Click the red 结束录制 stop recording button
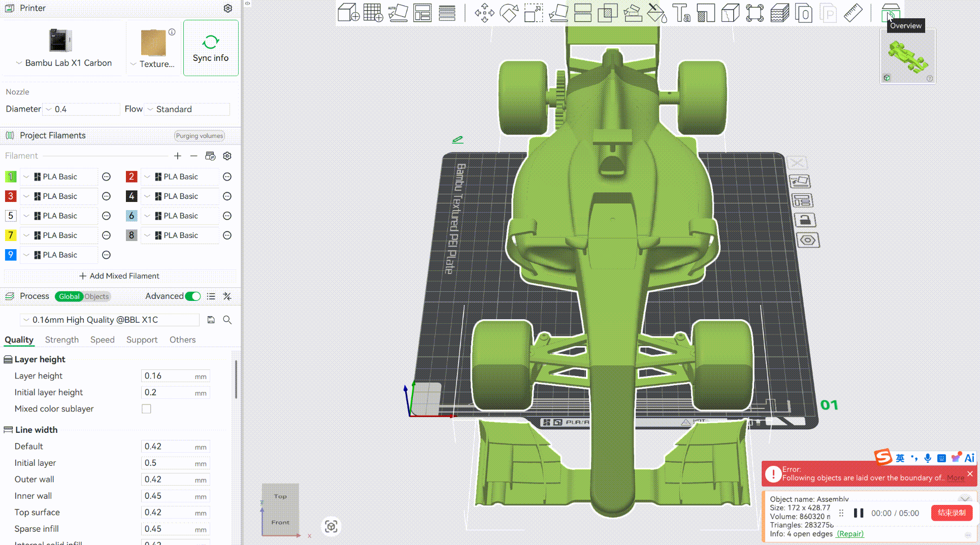The width and height of the screenshot is (980, 545). [x=952, y=513]
